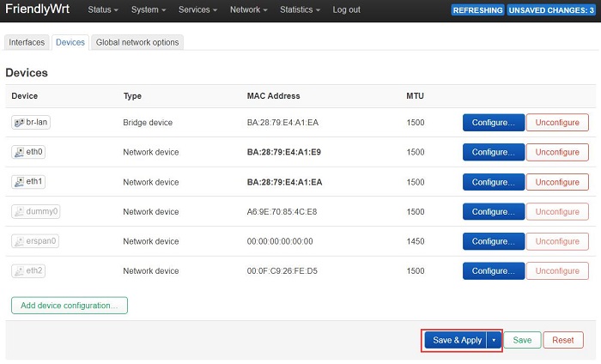Unconfigure the eth0 device
Screen dimensions: 601x364
tap(557, 152)
